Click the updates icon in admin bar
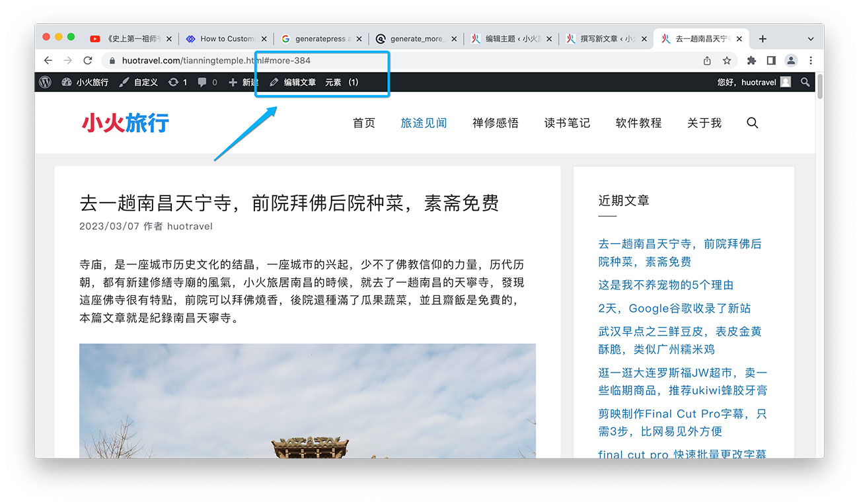This screenshot has width=859, height=504. pos(177,82)
